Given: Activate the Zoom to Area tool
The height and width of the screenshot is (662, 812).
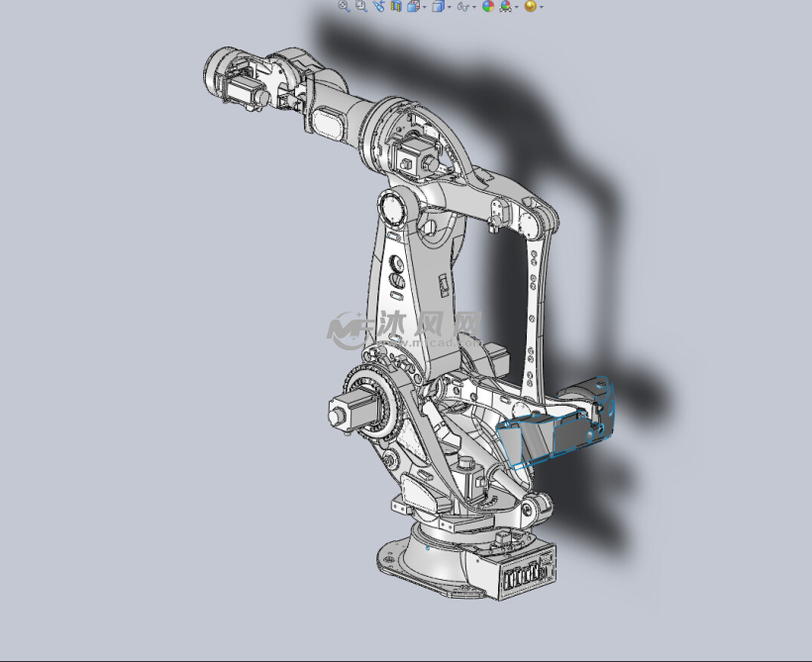Looking at the screenshot, I should coord(360,8).
